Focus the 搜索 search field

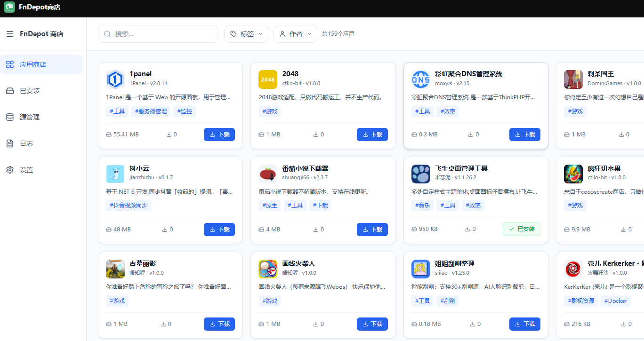158,34
